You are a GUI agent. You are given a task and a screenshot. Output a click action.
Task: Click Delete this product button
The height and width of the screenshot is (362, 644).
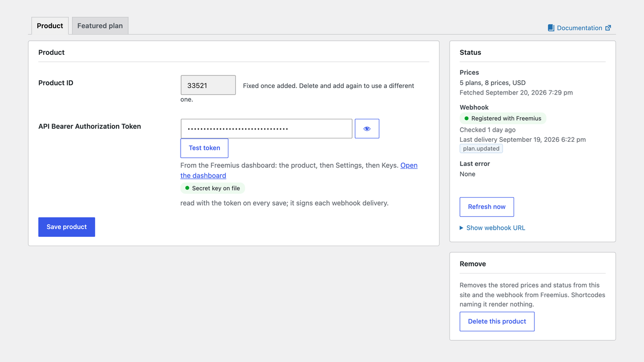497,321
